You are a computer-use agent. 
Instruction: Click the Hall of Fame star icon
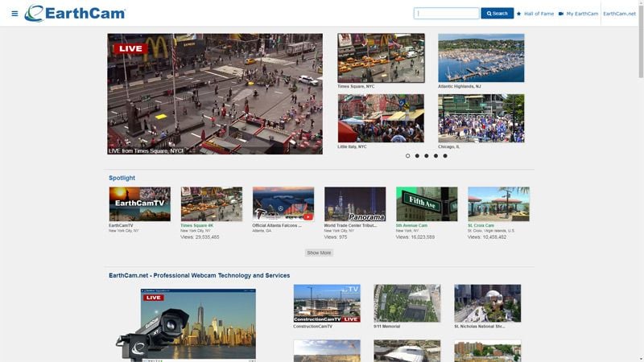519,14
